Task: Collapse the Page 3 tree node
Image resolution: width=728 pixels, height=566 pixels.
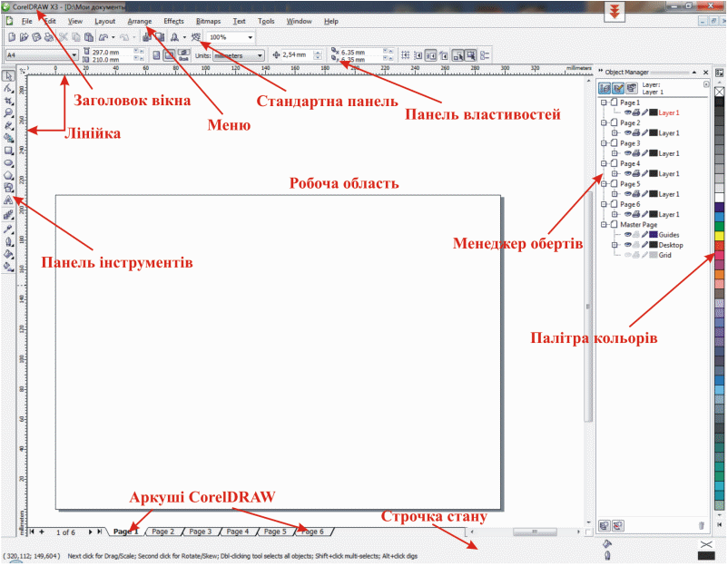Action: [x=604, y=143]
